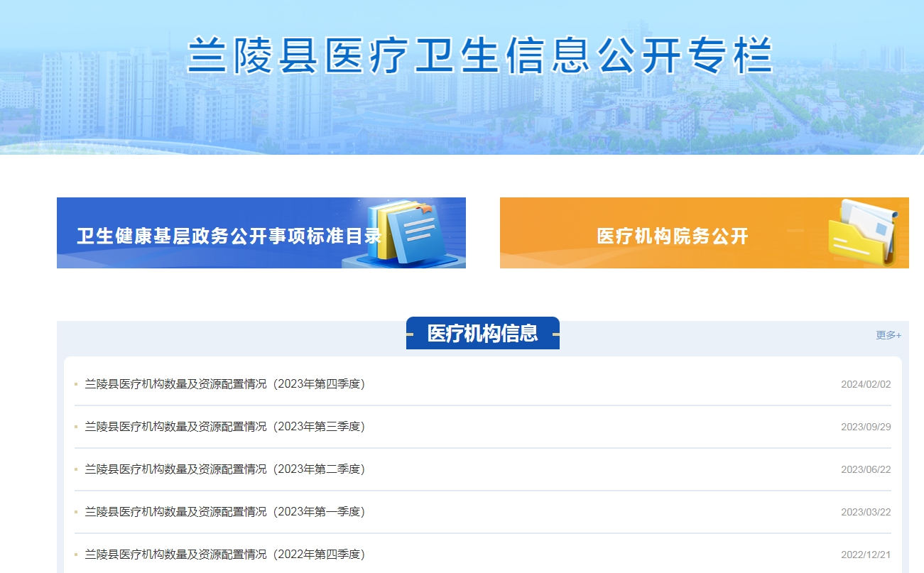Open 兰陵县医疗机构数量及资源配置情况 (2022年第四季度)

pos(224,555)
